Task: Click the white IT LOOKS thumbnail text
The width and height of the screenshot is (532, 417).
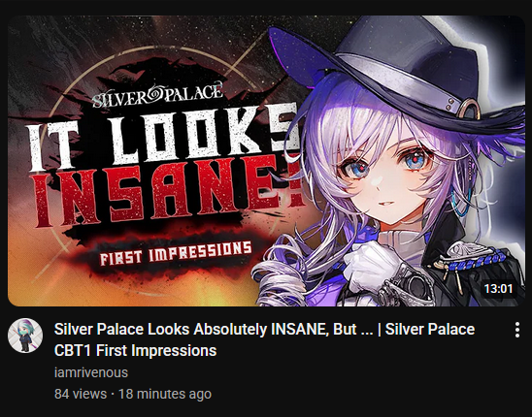Action: pos(163,138)
